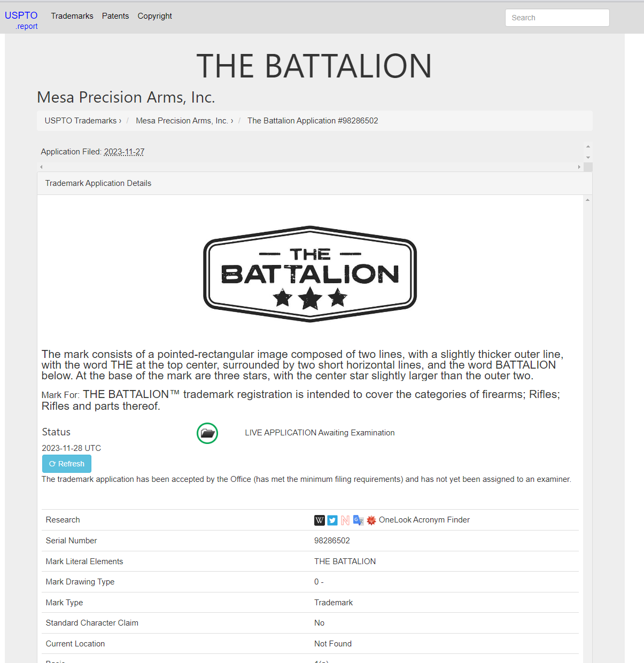Click the Current Location value Not Found

click(x=333, y=644)
